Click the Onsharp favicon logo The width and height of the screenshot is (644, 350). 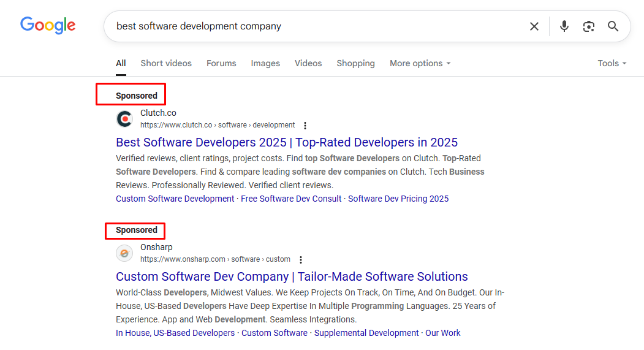(x=124, y=254)
